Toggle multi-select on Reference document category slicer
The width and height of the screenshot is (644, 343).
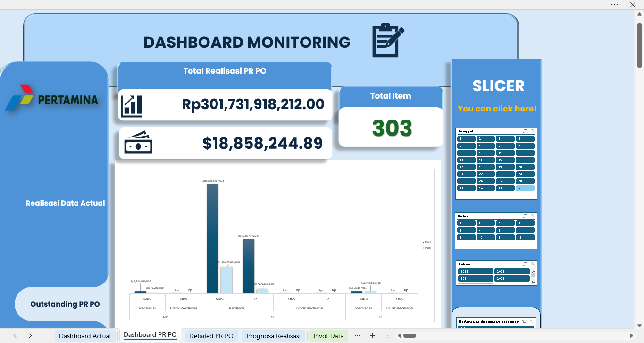pos(525,321)
